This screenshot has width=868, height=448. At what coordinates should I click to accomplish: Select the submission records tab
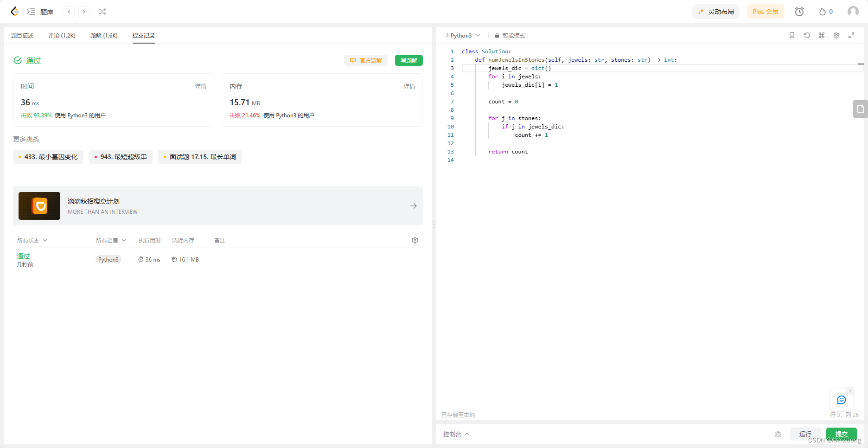pos(144,36)
